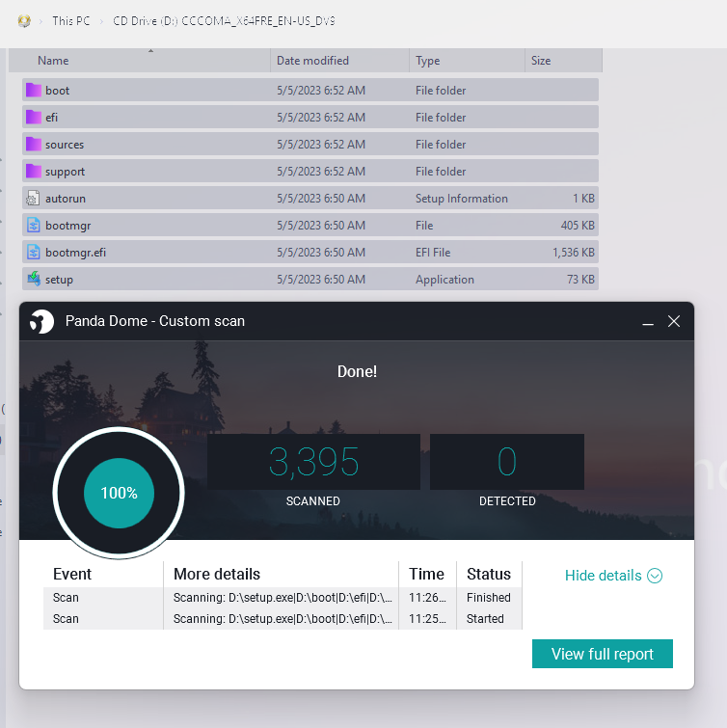Navigate to This PC in breadcrumb
Viewport: 727px width, 728px height.
[70, 21]
